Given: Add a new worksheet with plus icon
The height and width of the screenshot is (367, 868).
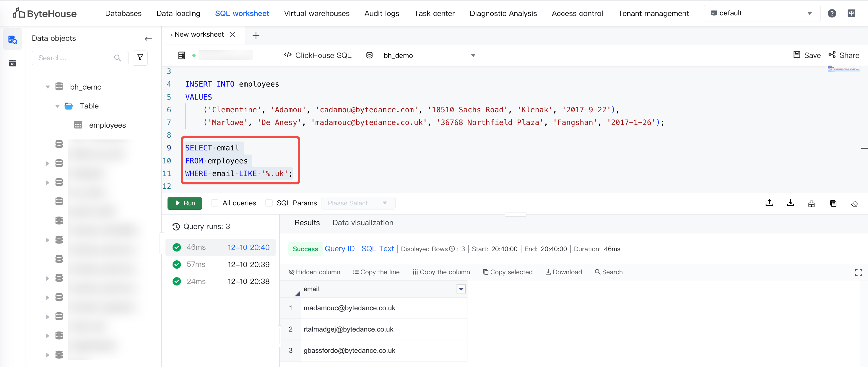Looking at the screenshot, I should [256, 35].
